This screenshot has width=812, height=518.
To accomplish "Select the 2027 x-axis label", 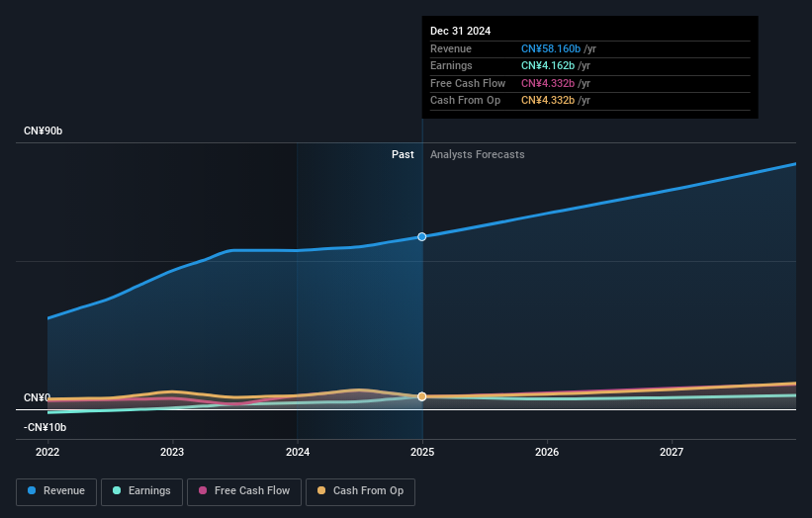I will click(672, 452).
